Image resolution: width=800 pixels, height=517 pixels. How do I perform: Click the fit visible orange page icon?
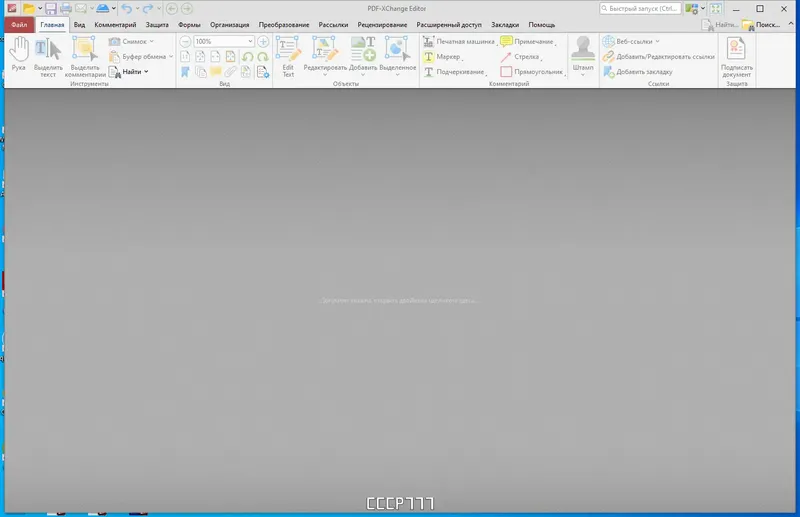tap(231, 57)
